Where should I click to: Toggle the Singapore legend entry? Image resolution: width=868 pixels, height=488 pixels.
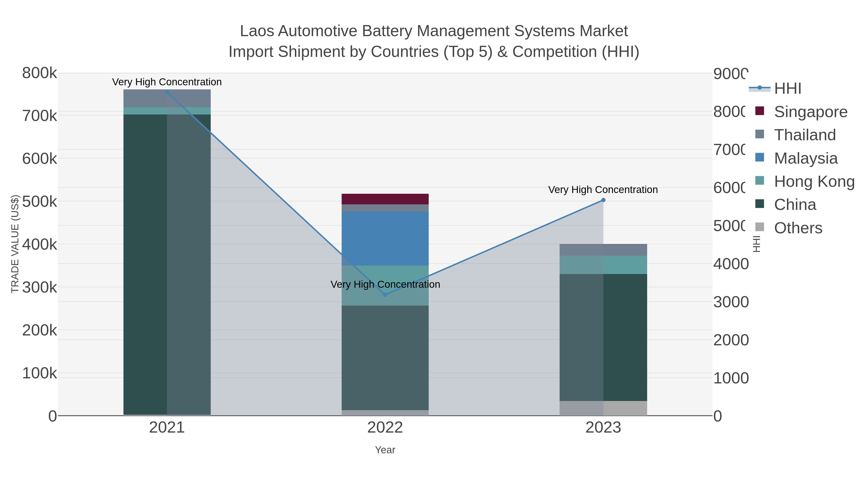pos(801,112)
